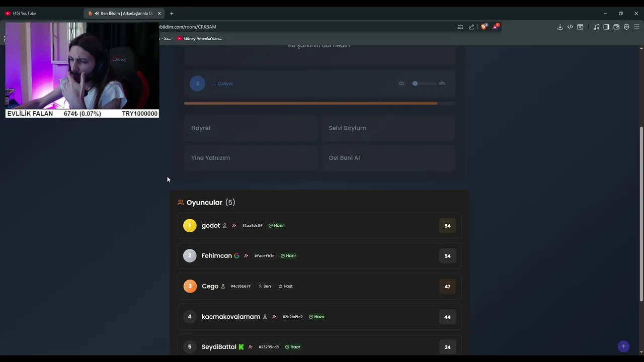Screen dimensions: 644x362
Task: Click SeydiBattal's score of 24
Action: 447,347
